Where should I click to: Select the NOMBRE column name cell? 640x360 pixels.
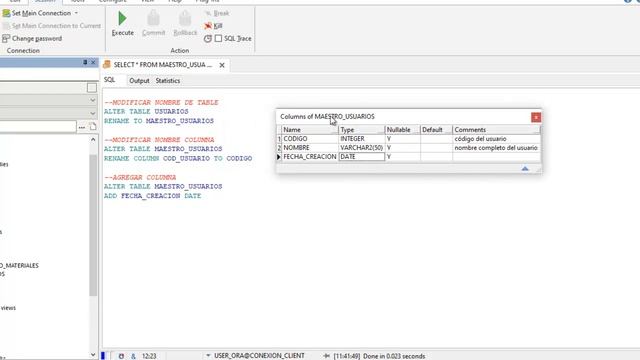(310, 148)
